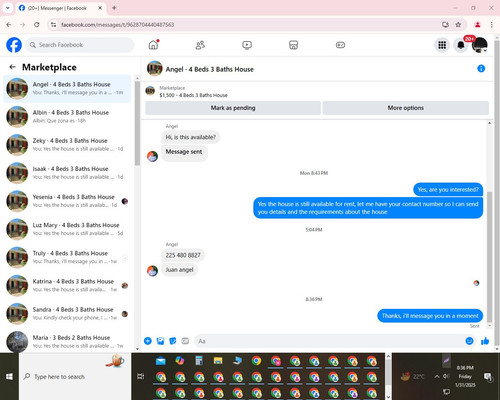The height and width of the screenshot is (400, 500).
Task: Send a thumbs-up like
Action: pyautogui.click(x=485, y=341)
